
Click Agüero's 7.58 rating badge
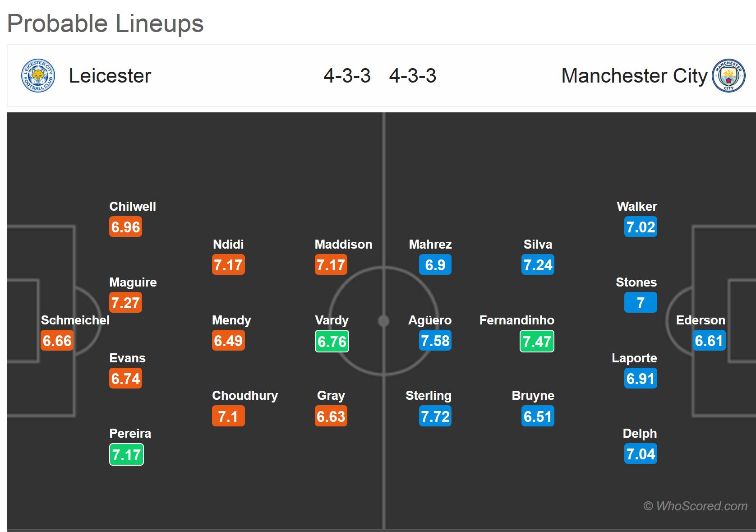(x=435, y=341)
